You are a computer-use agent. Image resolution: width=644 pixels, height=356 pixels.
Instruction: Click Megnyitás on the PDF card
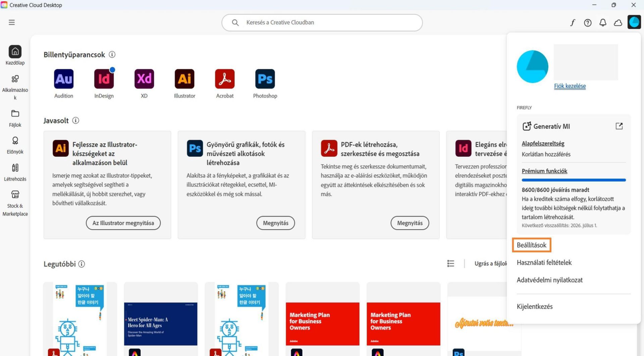point(410,223)
